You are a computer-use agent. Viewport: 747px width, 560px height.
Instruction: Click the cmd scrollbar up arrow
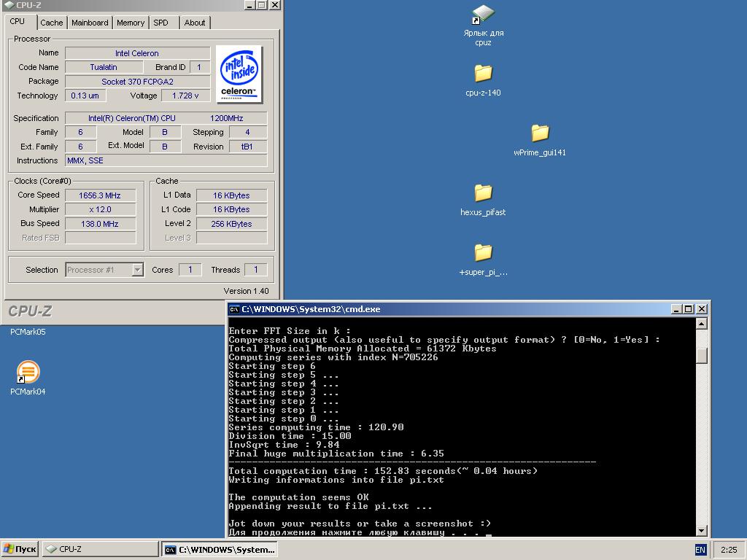pyautogui.click(x=701, y=324)
